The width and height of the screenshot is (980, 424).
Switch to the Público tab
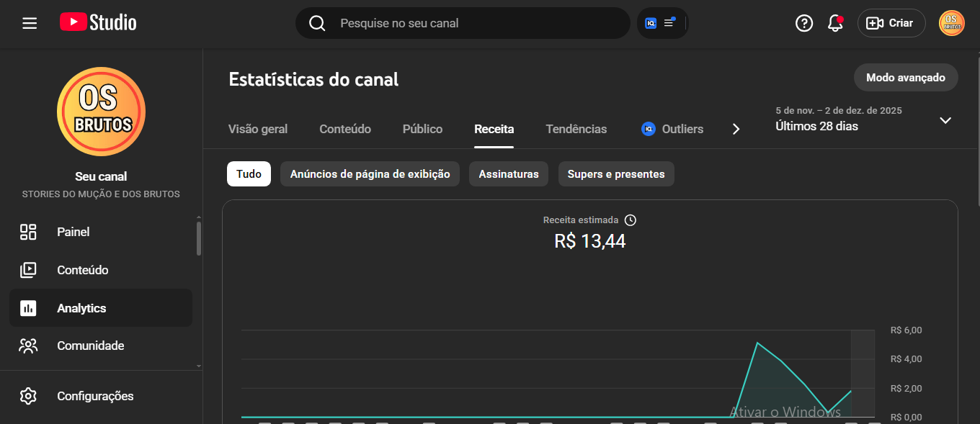422,130
